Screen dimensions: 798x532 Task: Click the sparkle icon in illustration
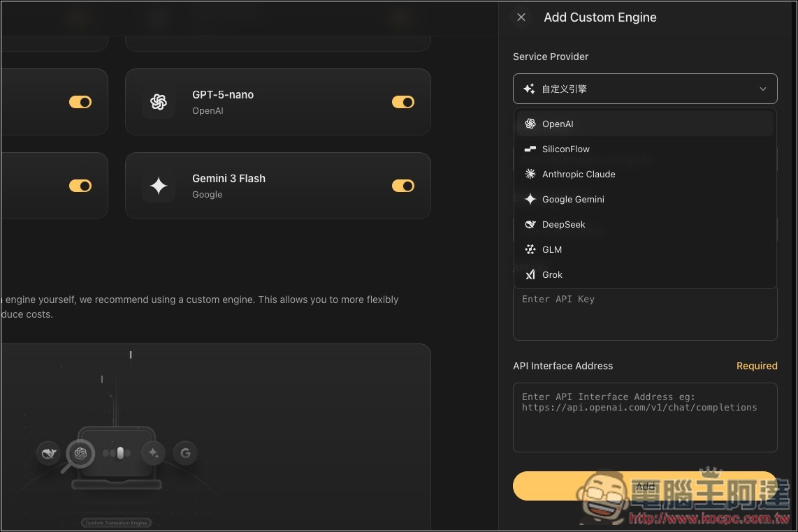153,452
